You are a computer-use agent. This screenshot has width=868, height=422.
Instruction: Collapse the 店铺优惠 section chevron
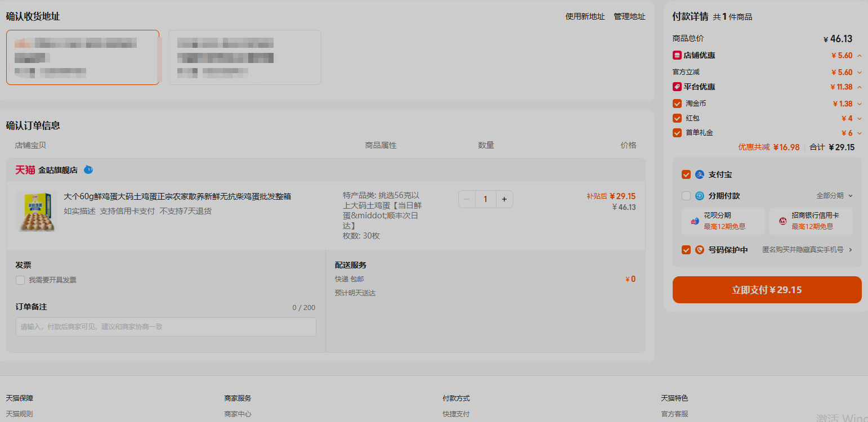click(860, 56)
